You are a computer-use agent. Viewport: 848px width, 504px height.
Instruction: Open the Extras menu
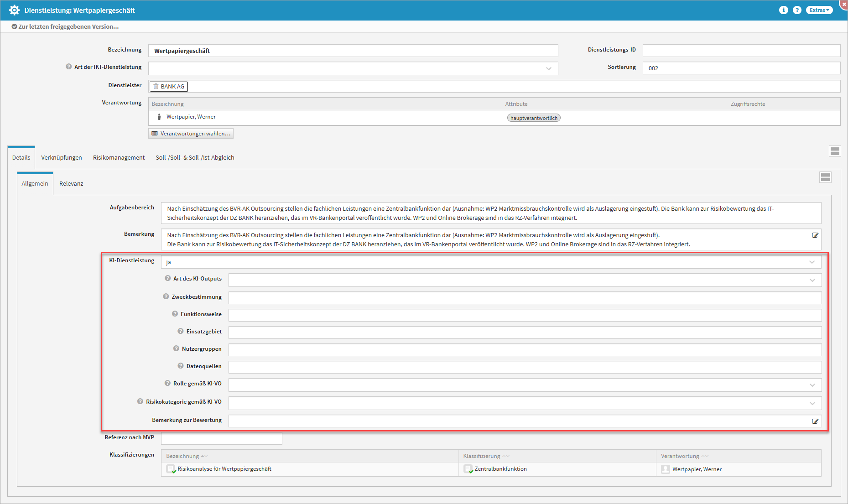[x=819, y=10]
